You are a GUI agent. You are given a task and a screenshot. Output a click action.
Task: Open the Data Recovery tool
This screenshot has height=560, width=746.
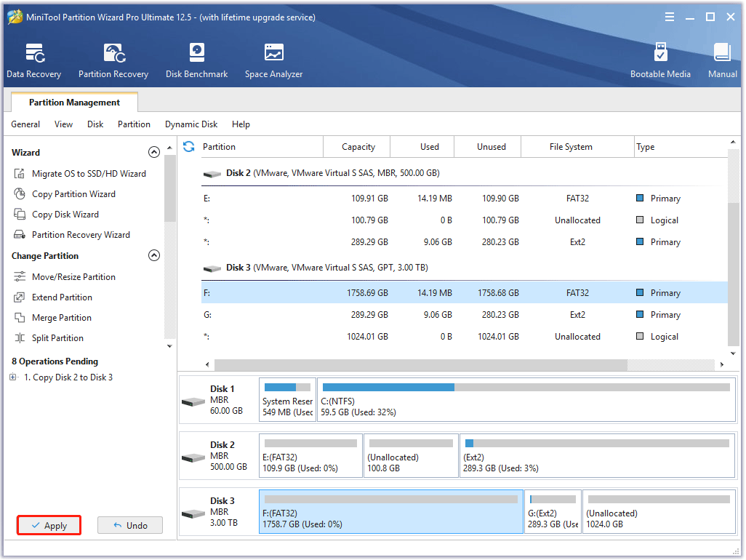(33, 61)
